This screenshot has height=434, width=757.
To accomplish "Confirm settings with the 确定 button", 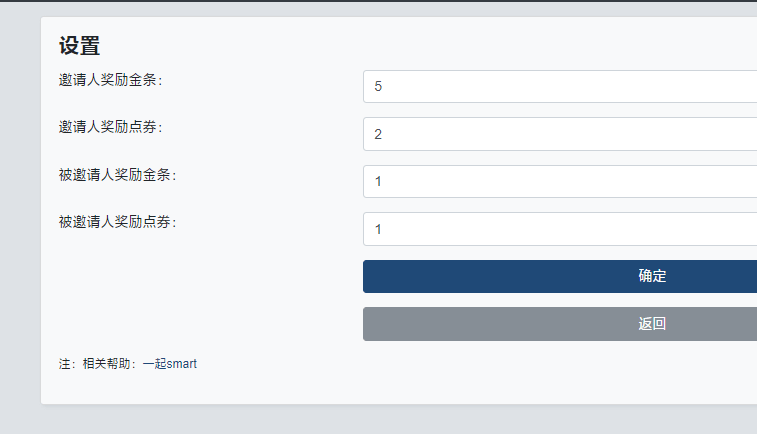I will (x=560, y=277).
